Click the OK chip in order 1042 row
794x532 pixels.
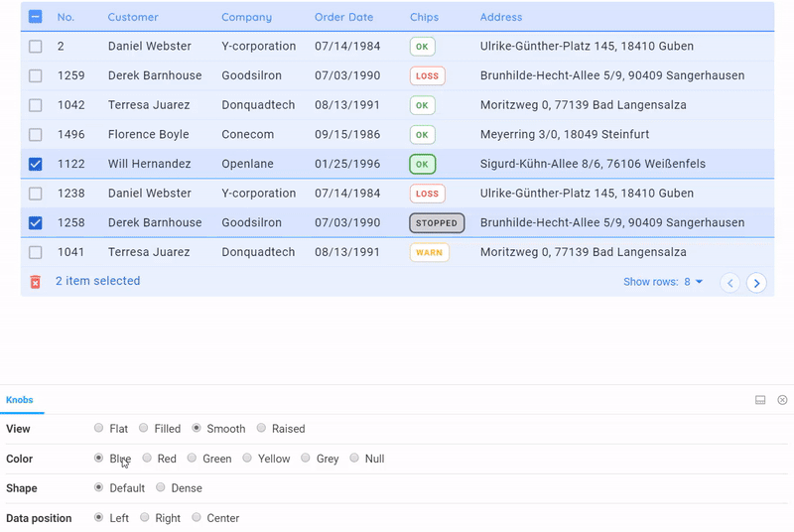tap(423, 105)
